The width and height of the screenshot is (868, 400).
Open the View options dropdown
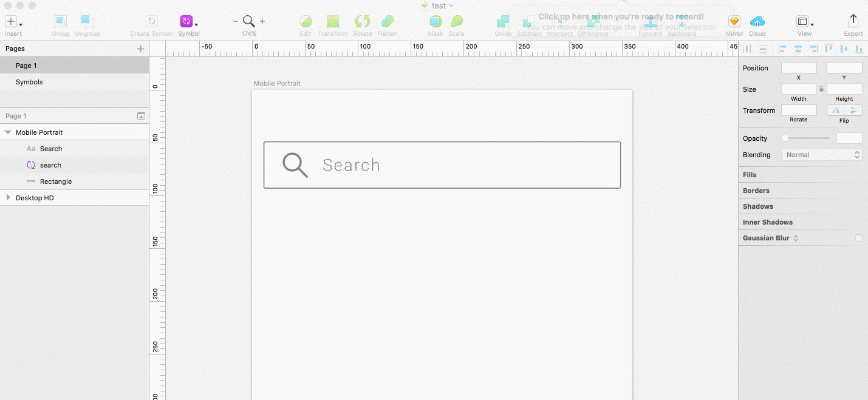805,22
